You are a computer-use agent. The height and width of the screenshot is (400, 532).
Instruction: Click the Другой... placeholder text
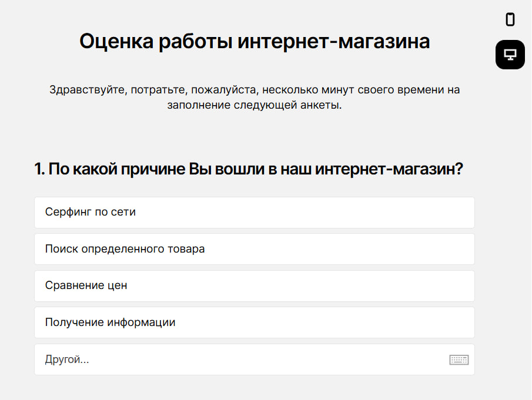coord(67,359)
